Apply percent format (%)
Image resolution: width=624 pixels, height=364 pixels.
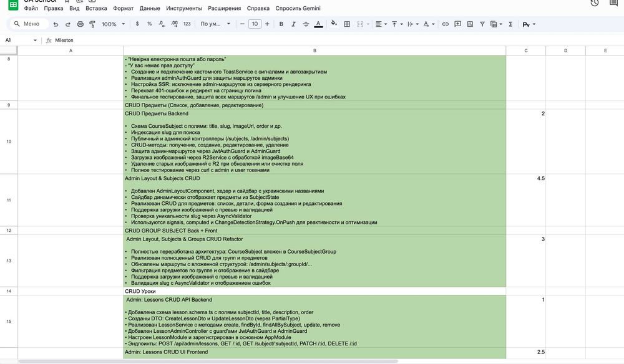click(150, 24)
